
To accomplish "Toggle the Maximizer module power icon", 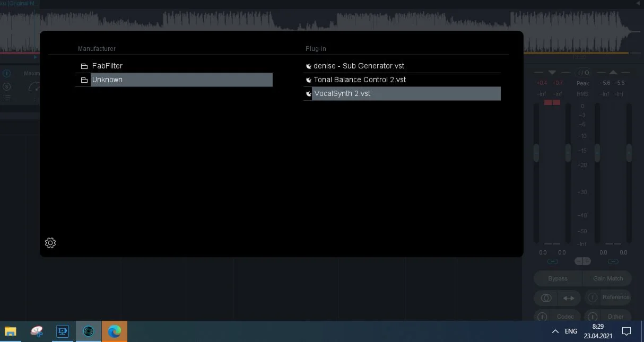I will point(7,74).
